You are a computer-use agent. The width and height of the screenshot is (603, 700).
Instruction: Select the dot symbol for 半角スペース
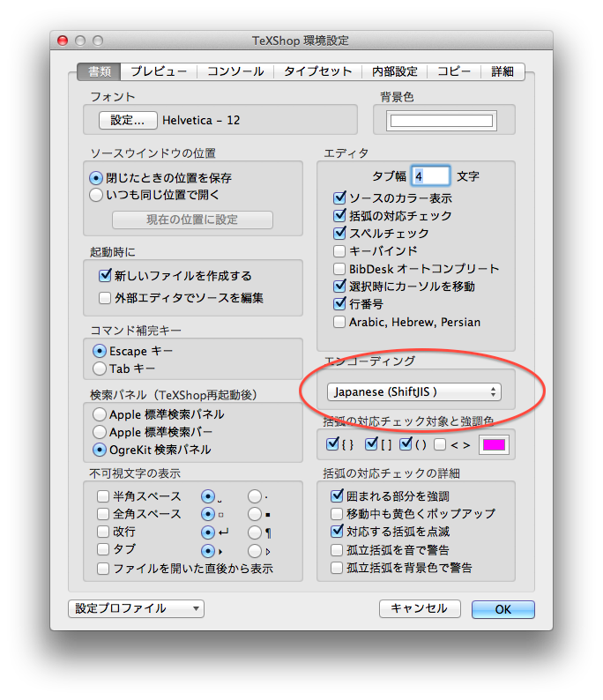255,496
